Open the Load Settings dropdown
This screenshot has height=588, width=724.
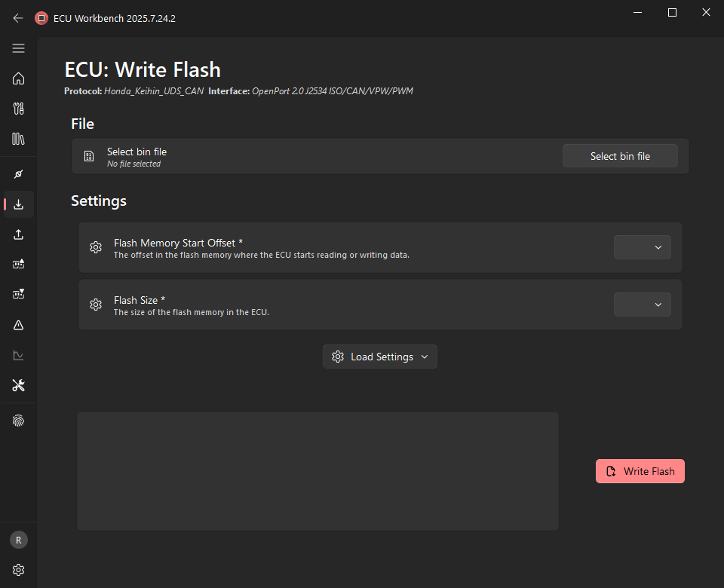tap(379, 356)
